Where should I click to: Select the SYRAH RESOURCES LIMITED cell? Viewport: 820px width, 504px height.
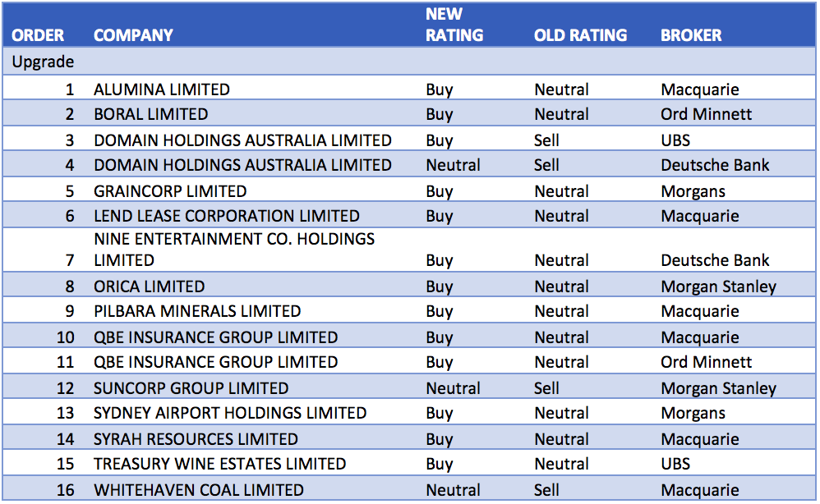(196, 439)
